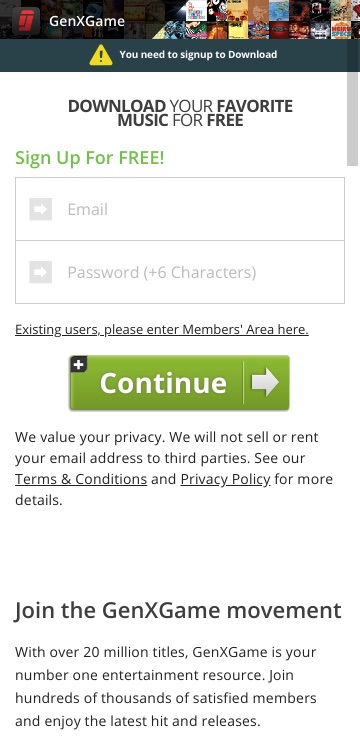
Task: Click the red GenXGame logo icon
Action: (26, 21)
